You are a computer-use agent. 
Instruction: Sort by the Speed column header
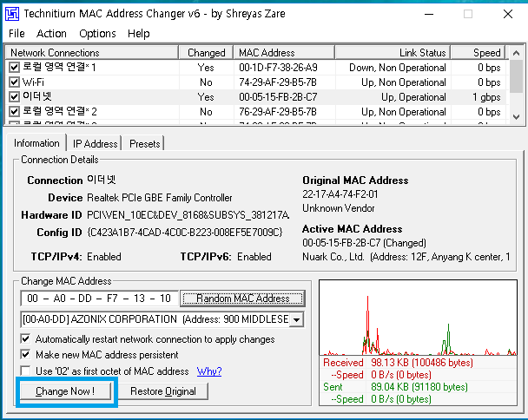coord(478,53)
